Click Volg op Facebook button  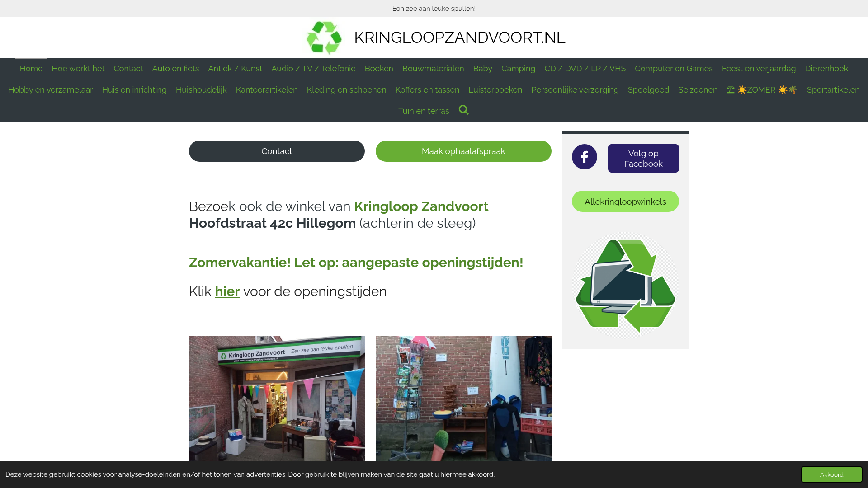click(x=643, y=159)
